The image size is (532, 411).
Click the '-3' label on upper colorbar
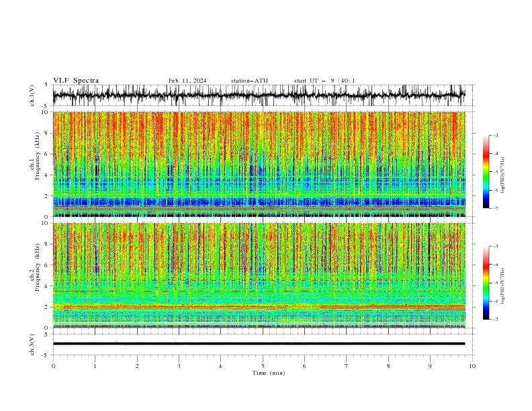pos(495,135)
